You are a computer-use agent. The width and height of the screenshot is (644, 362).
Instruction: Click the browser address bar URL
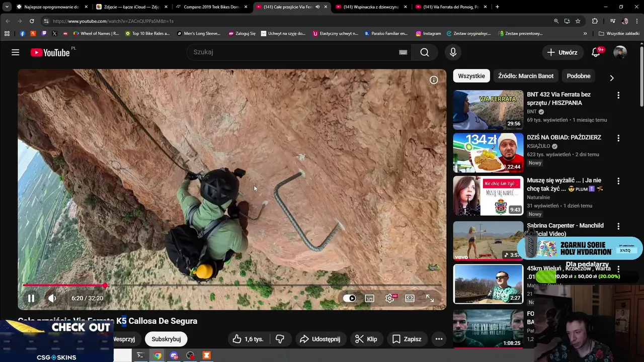click(x=113, y=21)
